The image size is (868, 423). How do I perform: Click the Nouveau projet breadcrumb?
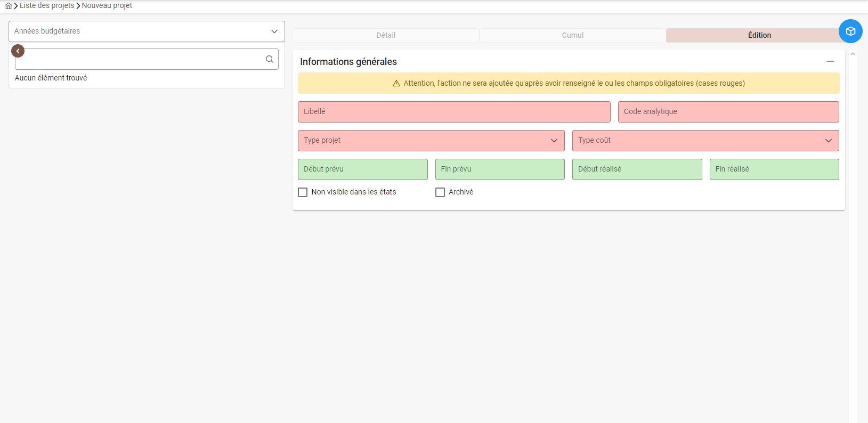click(x=107, y=6)
